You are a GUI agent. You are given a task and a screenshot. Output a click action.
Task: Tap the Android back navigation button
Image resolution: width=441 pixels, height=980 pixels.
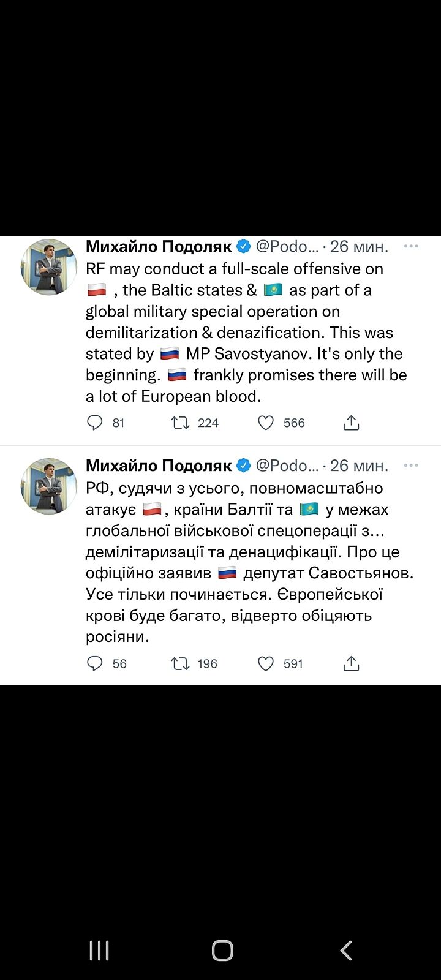pos(346,951)
